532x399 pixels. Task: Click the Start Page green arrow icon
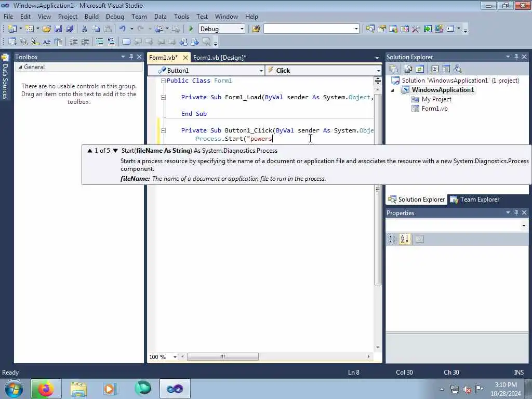pyautogui.click(x=428, y=29)
